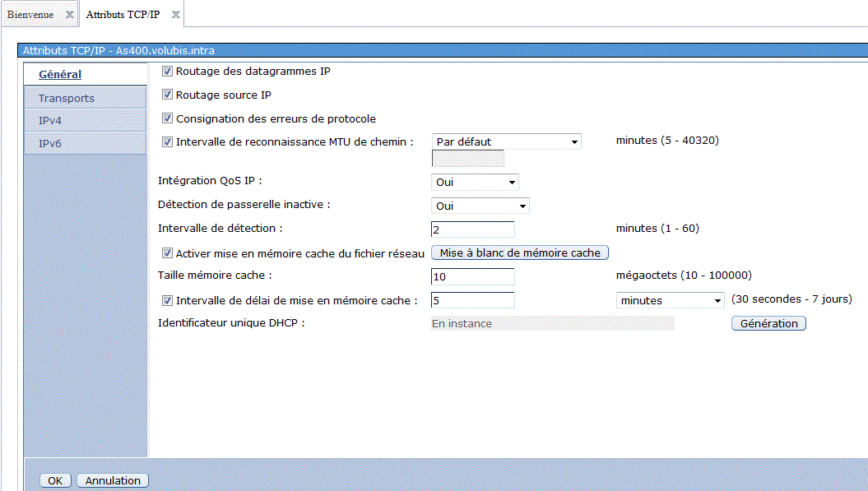
Task: Switch to the Bienvenue tab
Action: 30,14
